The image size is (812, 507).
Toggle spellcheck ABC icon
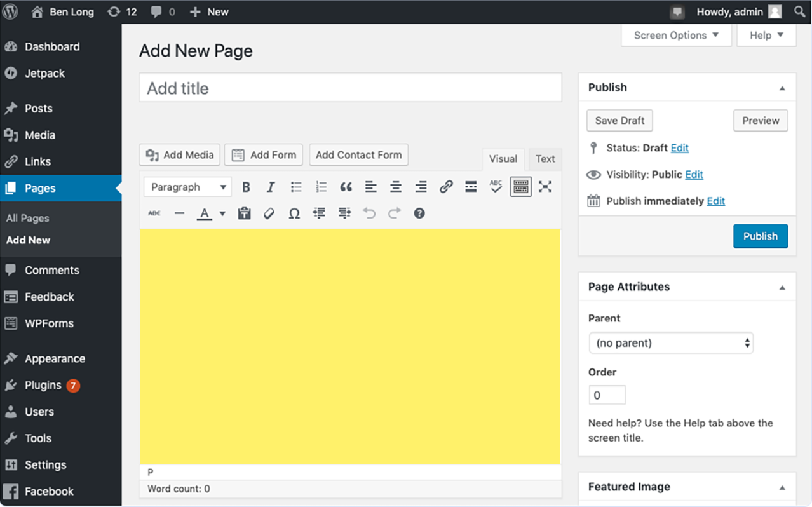(x=496, y=186)
